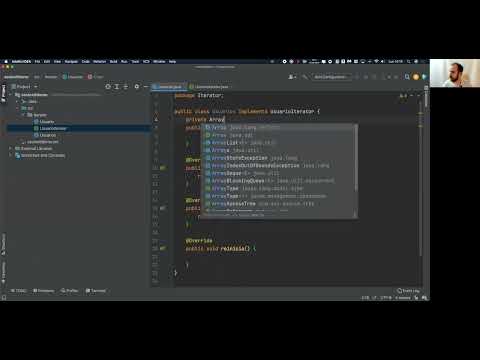
Task: Toggle the Structure side tab
Action: click(x=3, y=244)
